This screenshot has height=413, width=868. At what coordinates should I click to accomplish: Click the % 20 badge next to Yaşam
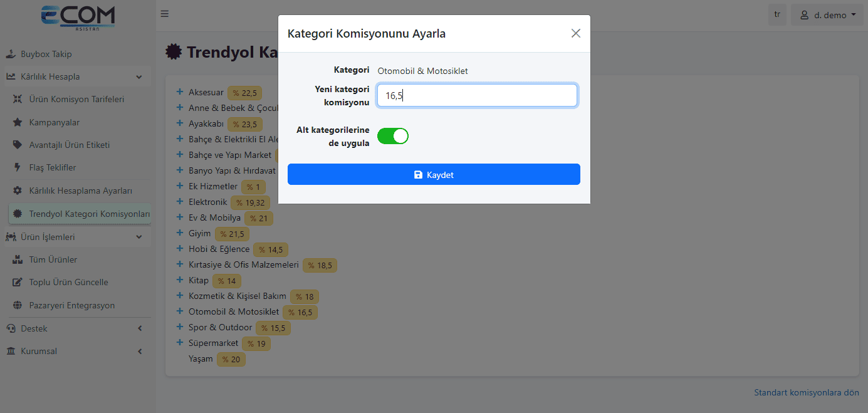coord(231,360)
